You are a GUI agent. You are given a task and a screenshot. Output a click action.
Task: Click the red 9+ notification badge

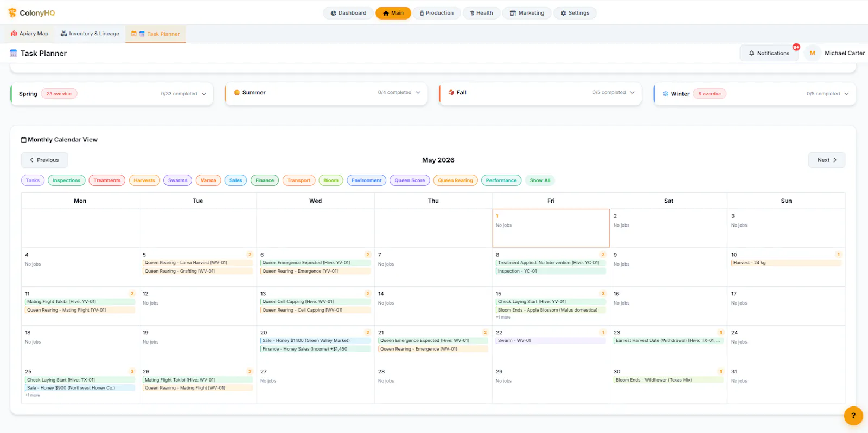tap(796, 47)
